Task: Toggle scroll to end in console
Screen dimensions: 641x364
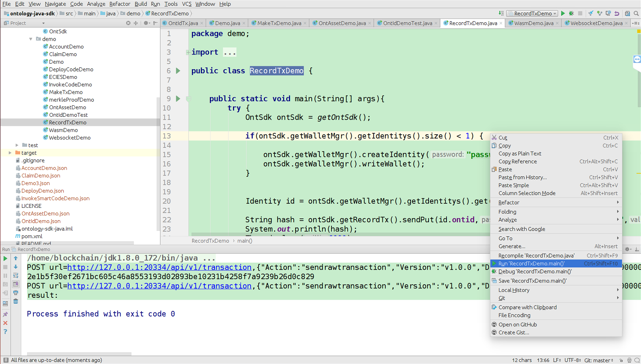Action: pyautogui.click(x=16, y=284)
